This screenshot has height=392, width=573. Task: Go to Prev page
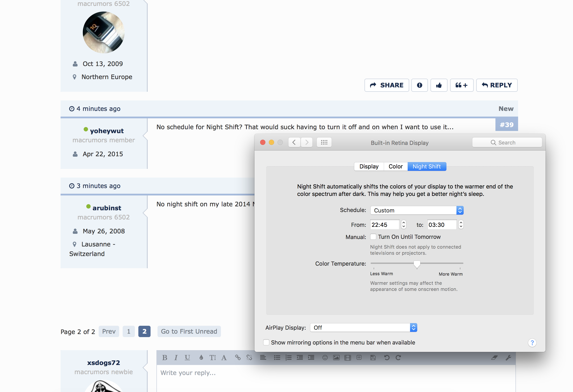(109, 331)
